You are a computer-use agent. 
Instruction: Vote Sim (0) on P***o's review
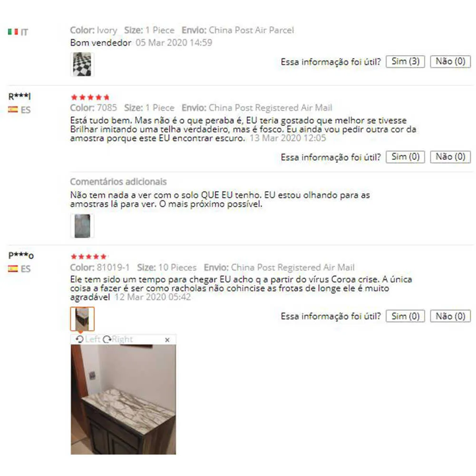(405, 316)
